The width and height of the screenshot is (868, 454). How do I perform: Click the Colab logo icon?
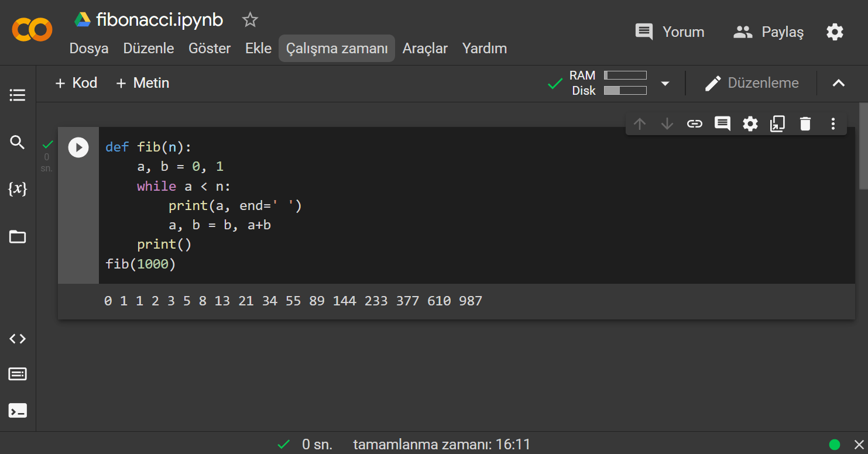pos(32,29)
